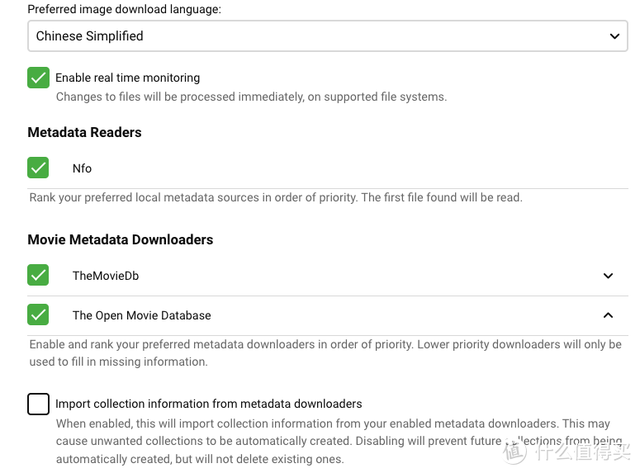The height and width of the screenshot is (473, 640).
Task: Select The Open Movie Database row label
Action: tap(142, 315)
